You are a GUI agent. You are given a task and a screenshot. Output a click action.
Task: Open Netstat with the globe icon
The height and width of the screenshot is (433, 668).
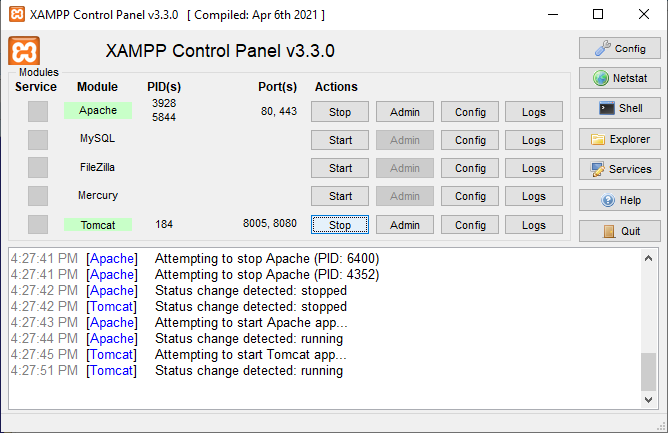pyautogui.click(x=620, y=78)
